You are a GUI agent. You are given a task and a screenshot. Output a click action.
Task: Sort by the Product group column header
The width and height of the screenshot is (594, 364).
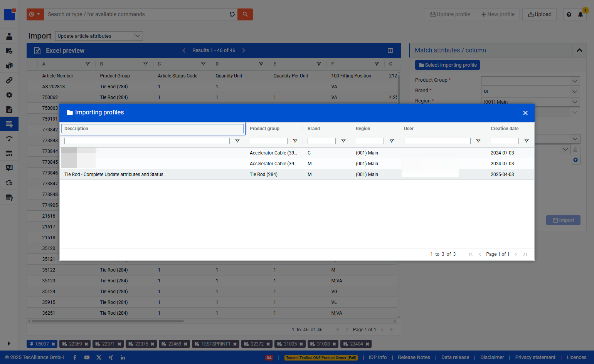(264, 129)
